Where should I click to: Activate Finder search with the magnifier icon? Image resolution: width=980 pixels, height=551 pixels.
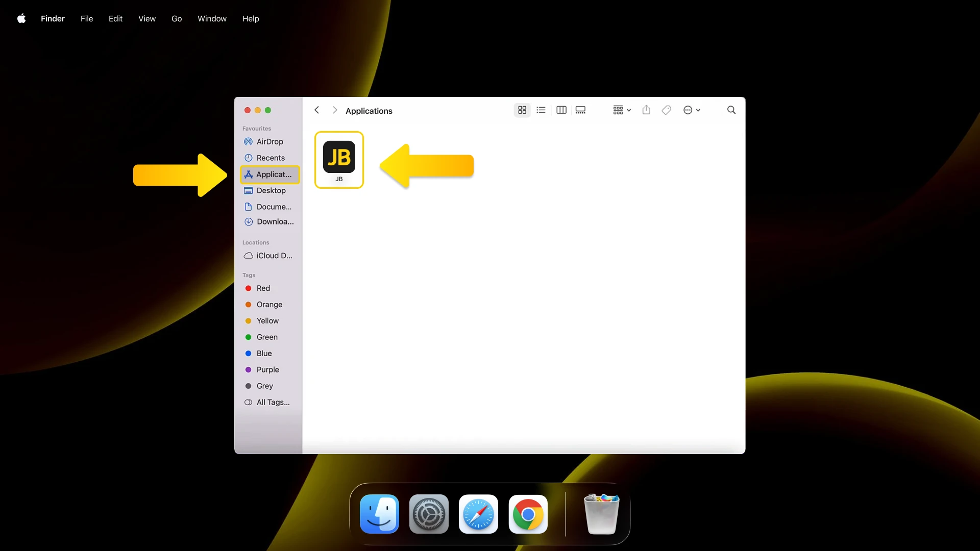click(x=731, y=110)
